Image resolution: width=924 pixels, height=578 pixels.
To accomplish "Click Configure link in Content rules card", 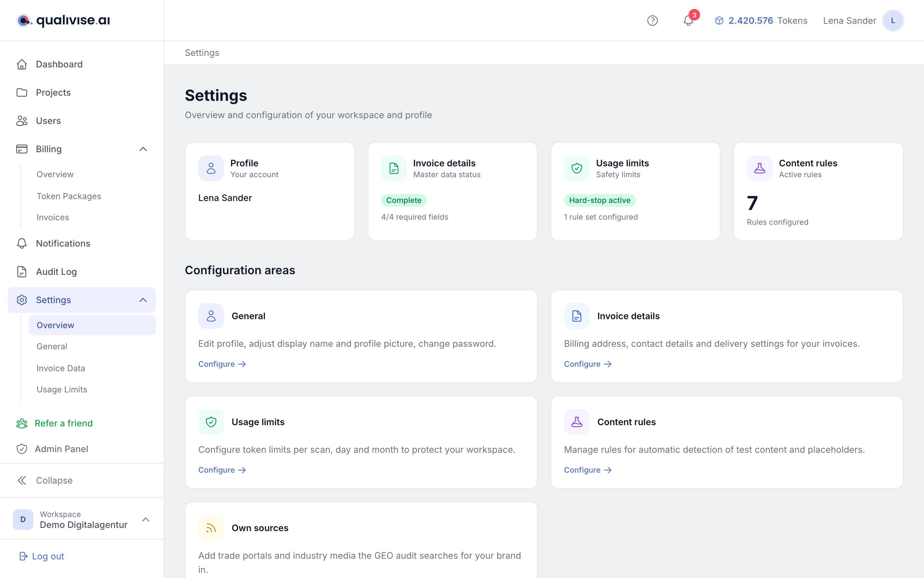I will pos(588,470).
